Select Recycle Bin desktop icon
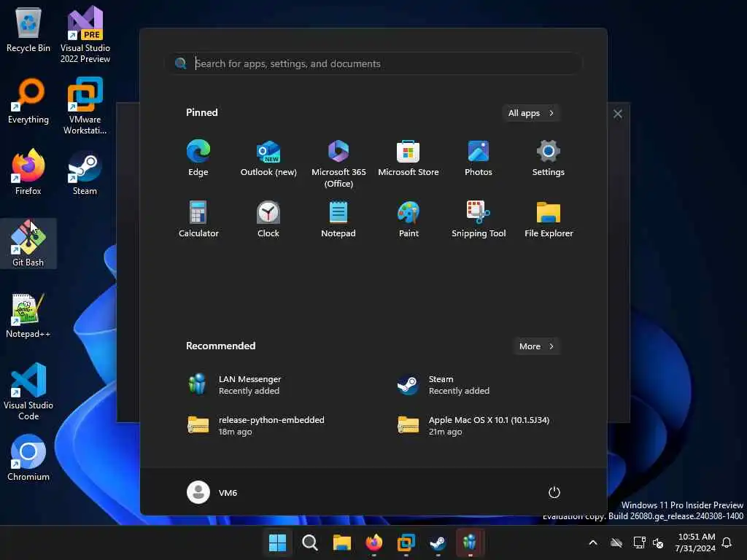The image size is (747, 560). 28,30
